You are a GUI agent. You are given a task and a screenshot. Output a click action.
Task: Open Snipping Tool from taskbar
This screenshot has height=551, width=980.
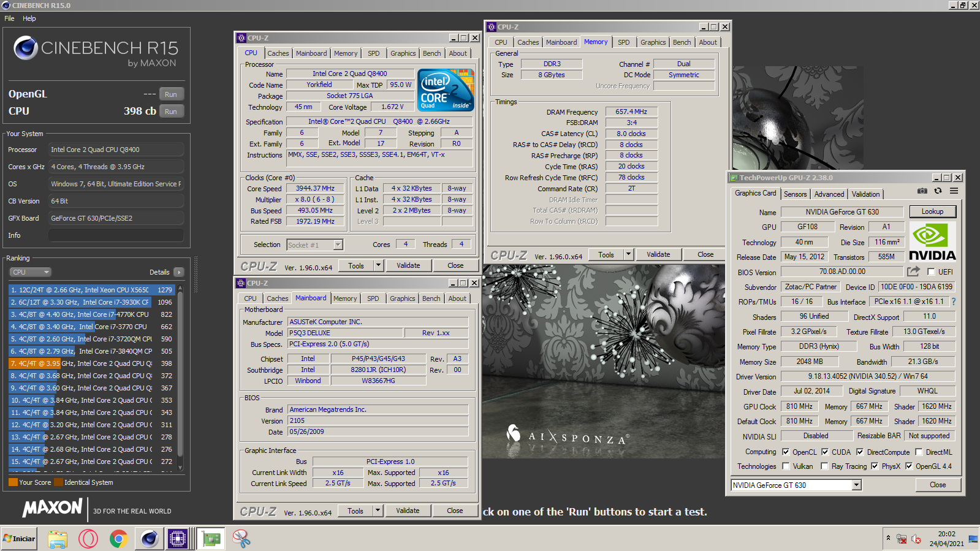(241, 539)
